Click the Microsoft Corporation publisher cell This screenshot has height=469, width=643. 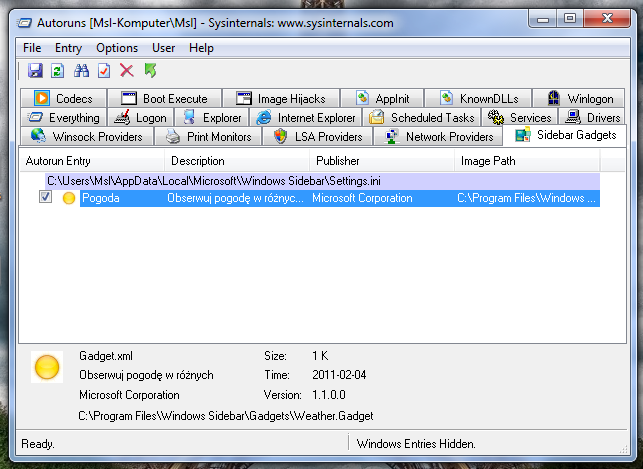363,198
